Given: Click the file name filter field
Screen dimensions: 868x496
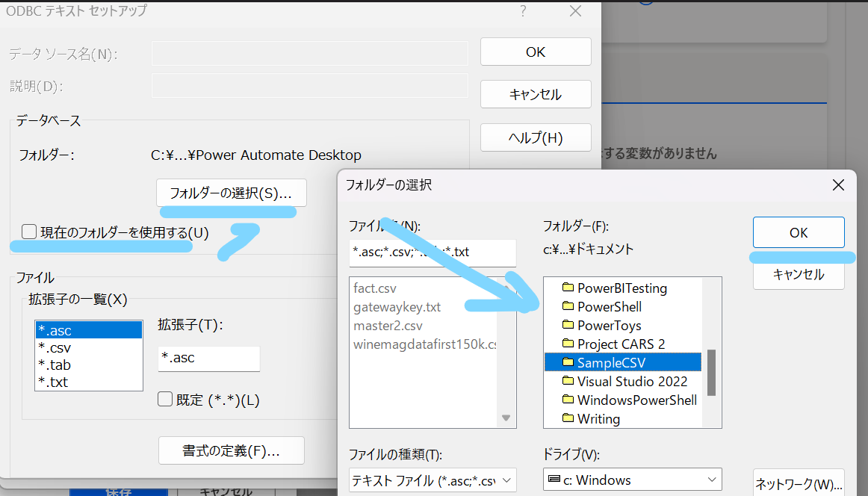Looking at the screenshot, I should 433,252.
